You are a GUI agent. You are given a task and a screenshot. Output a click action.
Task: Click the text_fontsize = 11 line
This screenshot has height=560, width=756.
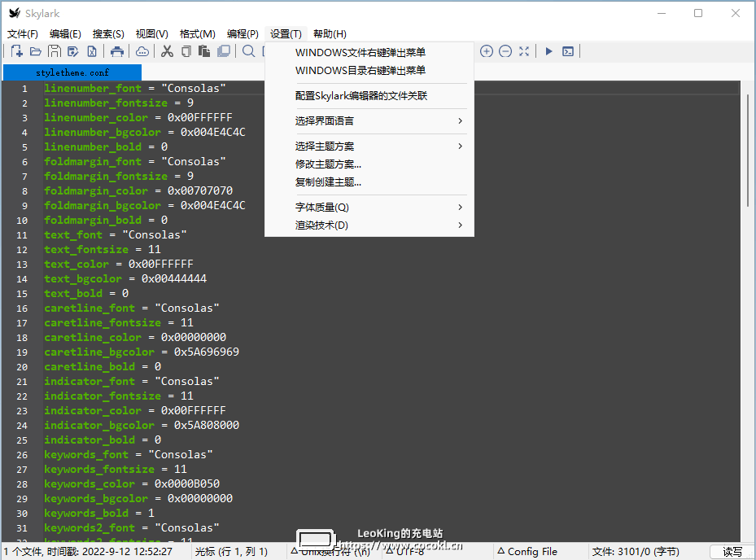(x=103, y=249)
